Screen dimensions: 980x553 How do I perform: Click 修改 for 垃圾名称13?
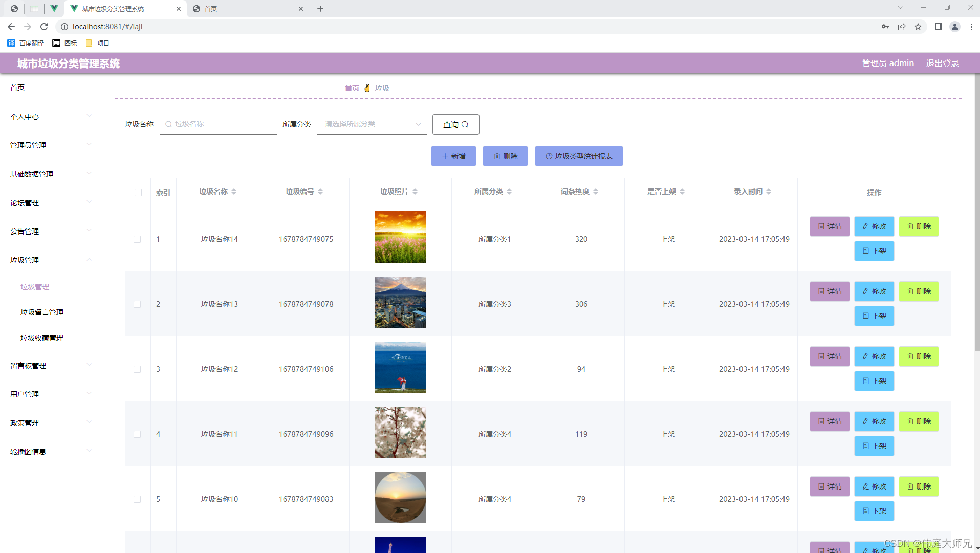pyautogui.click(x=874, y=291)
